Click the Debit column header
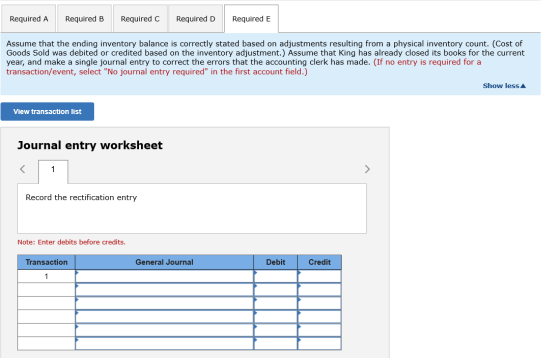Screen dimensions: 560x360 [275, 262]
